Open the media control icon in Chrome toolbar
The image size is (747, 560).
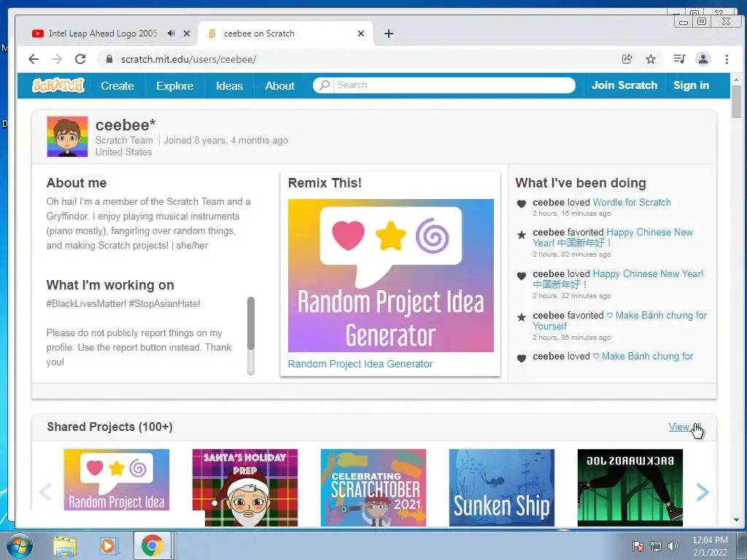679,59
